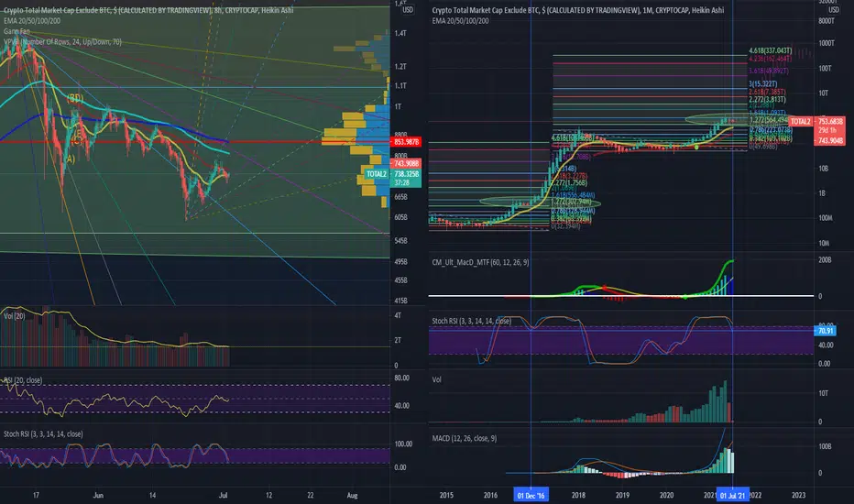Select EMA 20/50/100/200 legend on left chart
Viewport: 854px width, 504px height.
(32, 21)
